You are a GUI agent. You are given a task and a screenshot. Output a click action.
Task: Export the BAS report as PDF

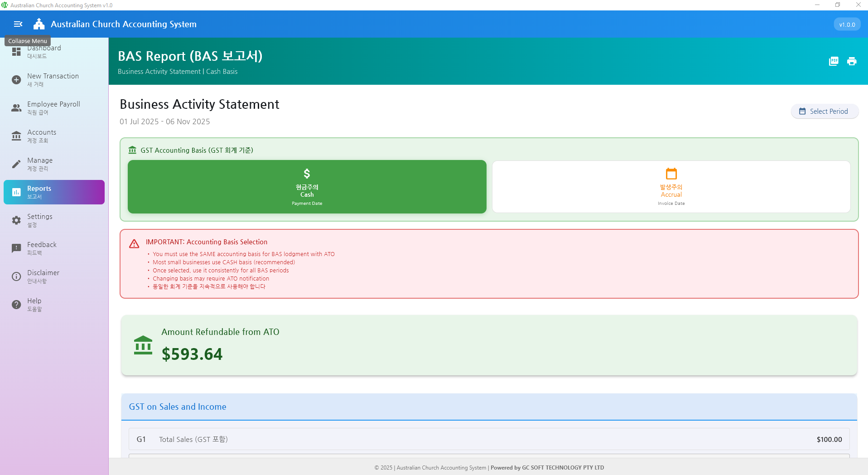834,61
